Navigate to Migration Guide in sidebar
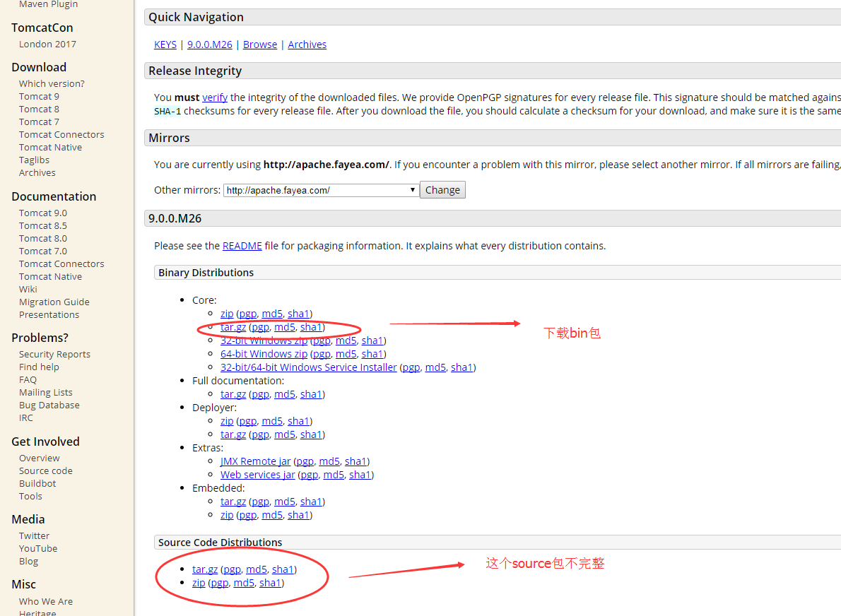The image size is (841, 616). pos(54,302)
